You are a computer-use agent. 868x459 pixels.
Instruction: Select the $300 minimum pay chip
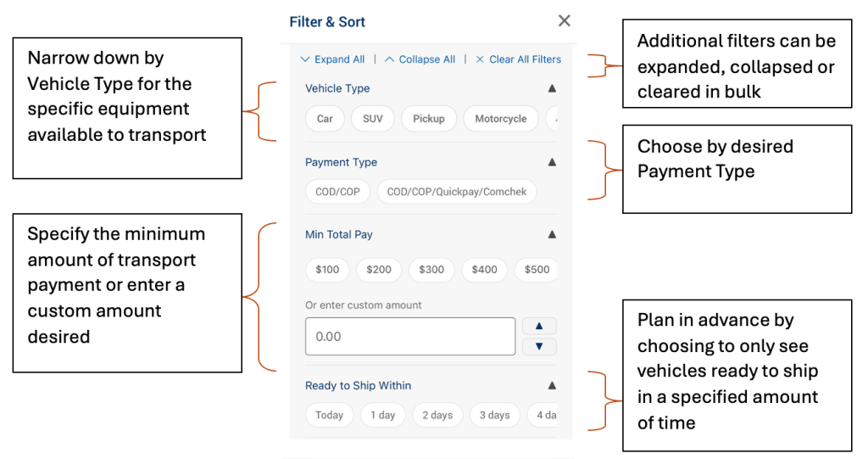click(431, 270)
